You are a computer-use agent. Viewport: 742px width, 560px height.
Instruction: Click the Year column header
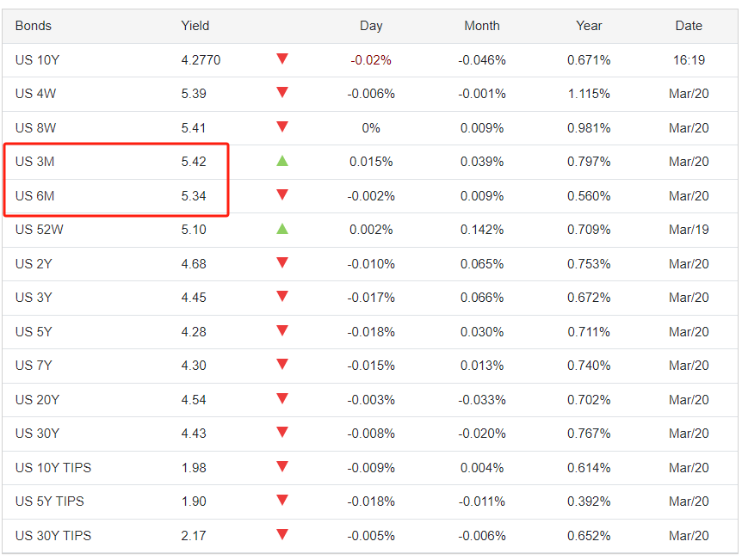pyautogui.click(x=589, y=26)
